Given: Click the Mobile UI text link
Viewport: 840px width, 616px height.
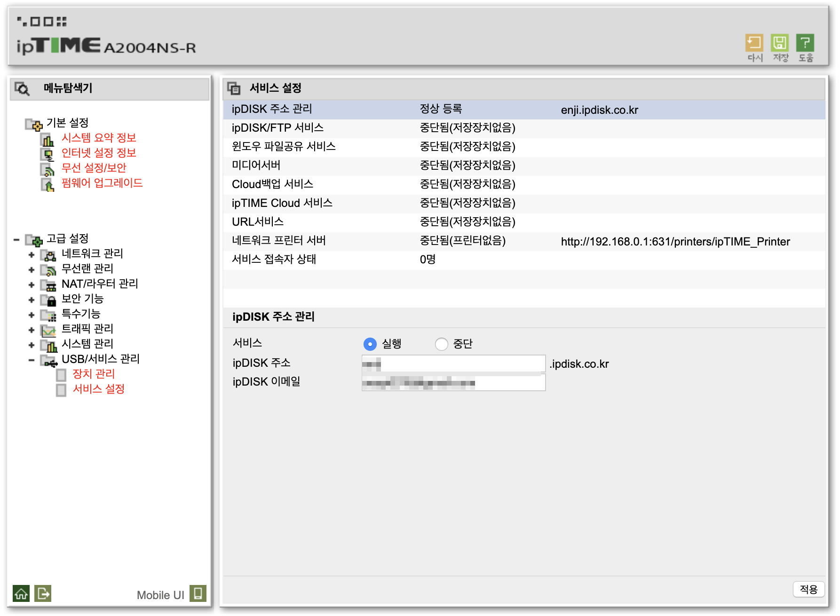Looking at the screenshot, I should click(160, 595).
